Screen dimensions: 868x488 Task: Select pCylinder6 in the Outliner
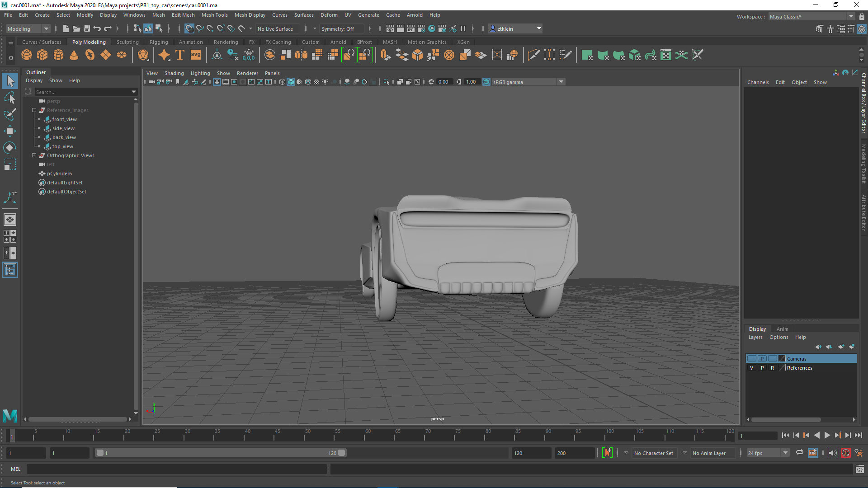(x=59, y=174)
